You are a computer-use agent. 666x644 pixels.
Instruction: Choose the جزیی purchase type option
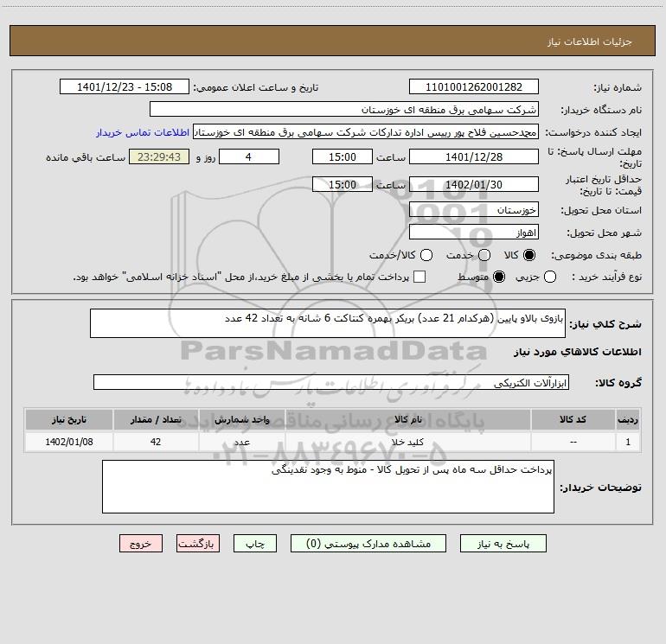tap(550, 277)
